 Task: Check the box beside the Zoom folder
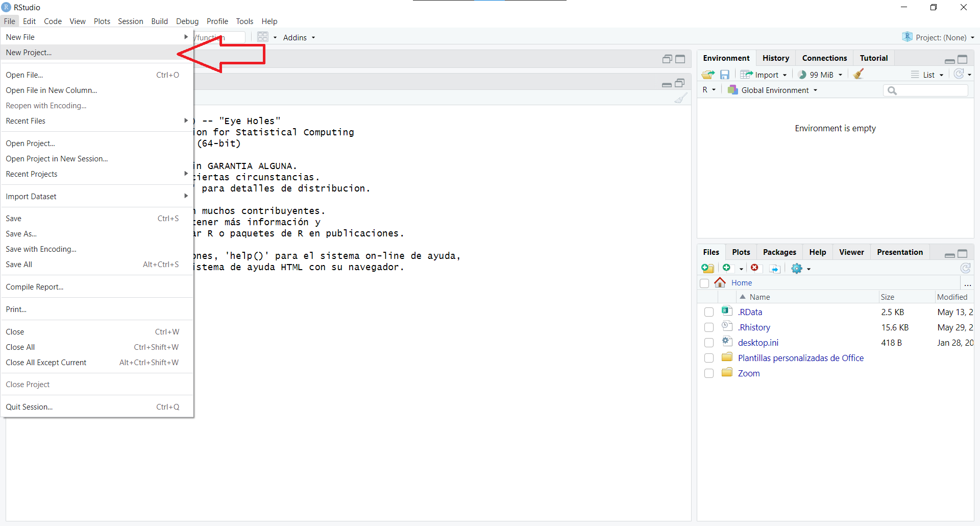[x=709, y=373]
